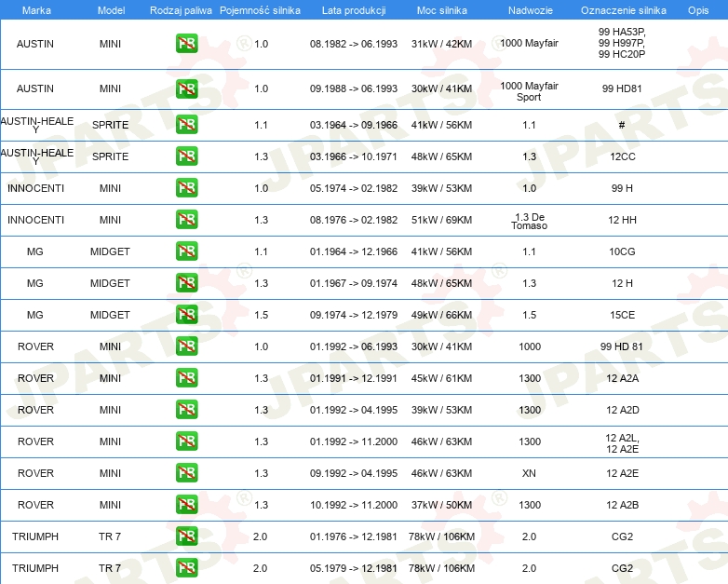
Task: Select date range 09.1988 -> 06.1993
Action: (x=354, y=88)
